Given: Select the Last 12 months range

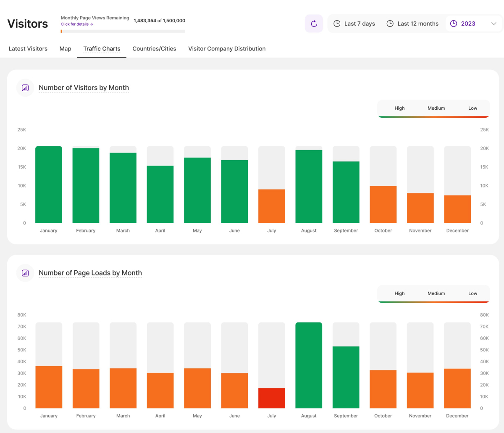Looking at the screenshot, I should [417, 24].
